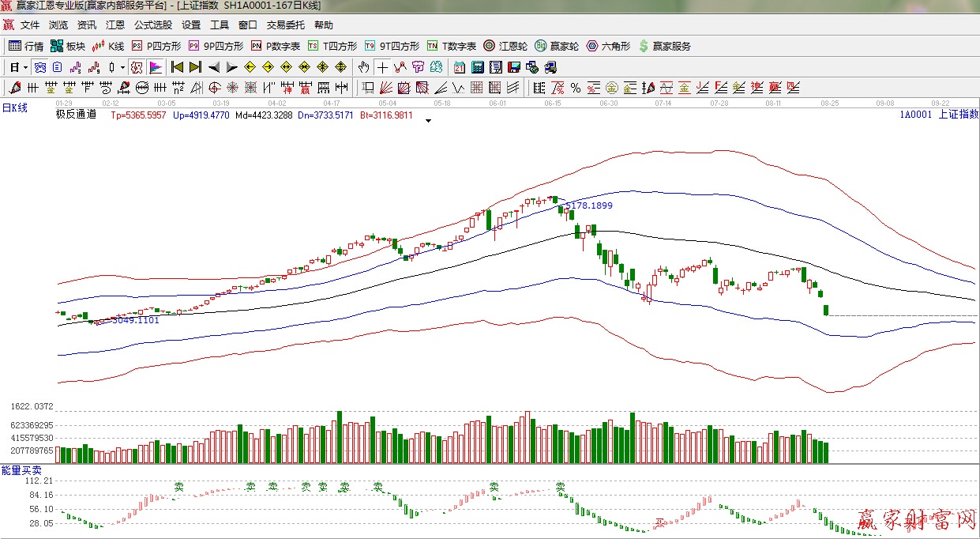This screenshot has height=539, width=980.
Task: Expand the black triangle after Bt value
Action: click(x=428, y=121)
